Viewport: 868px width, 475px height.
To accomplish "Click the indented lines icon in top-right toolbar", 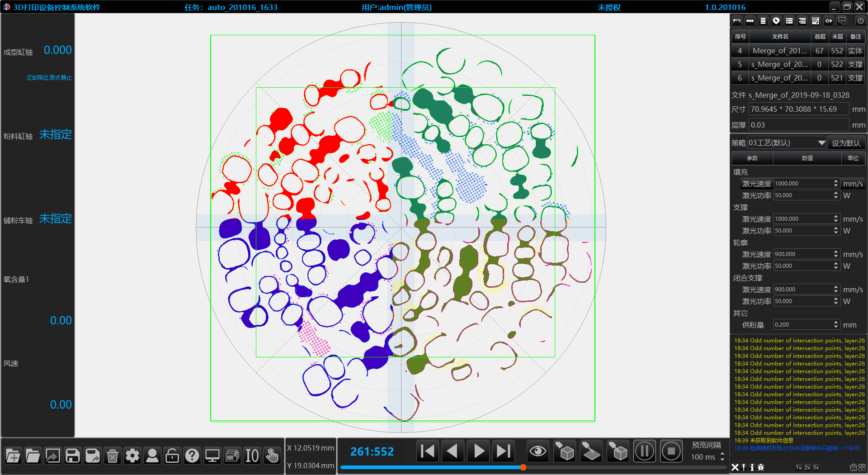I will [x=802, y=21].
